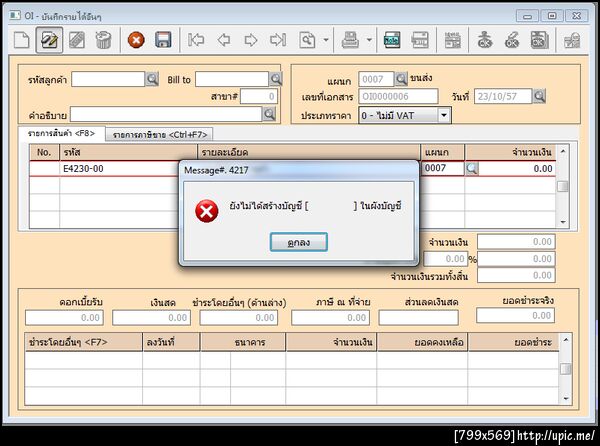The image size is (600, 446).
Task: Click lookup magnifier next to คำอธิบาย field
Action: click(269, 114)
